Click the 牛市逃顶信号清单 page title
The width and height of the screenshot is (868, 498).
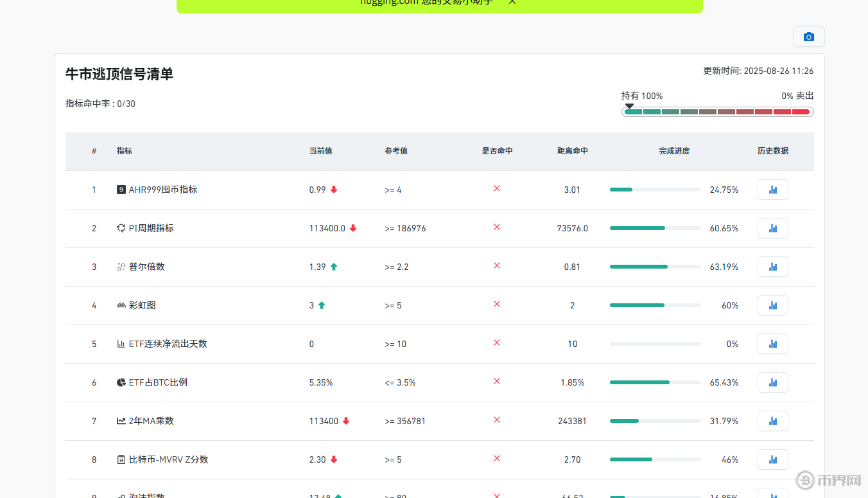click(x=119, y=75)
